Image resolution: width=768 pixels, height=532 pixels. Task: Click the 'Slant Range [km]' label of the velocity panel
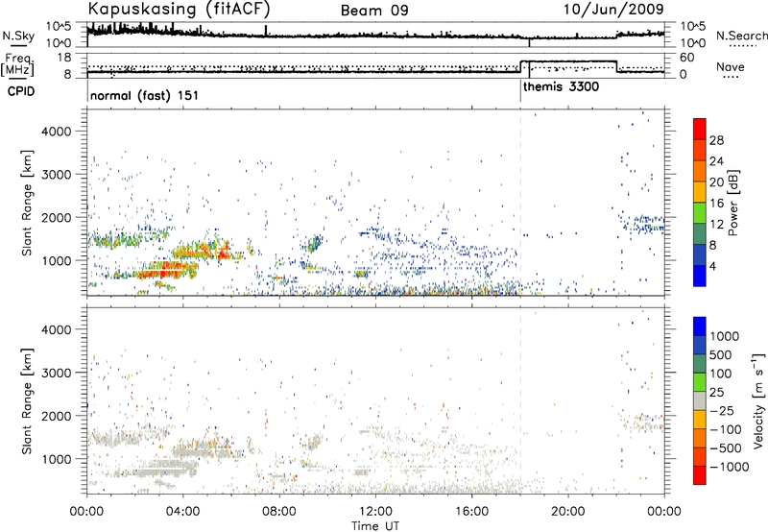(x=27, y=400)
